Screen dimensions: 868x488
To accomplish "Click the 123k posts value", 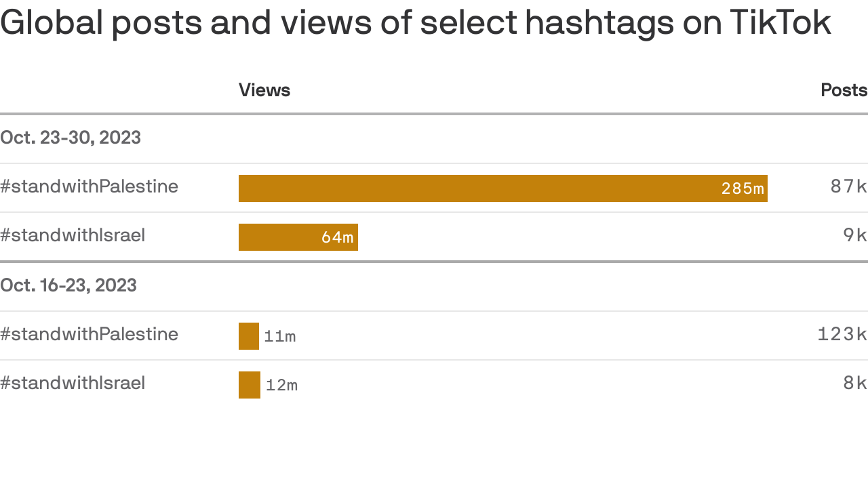I will coord(842,334).
